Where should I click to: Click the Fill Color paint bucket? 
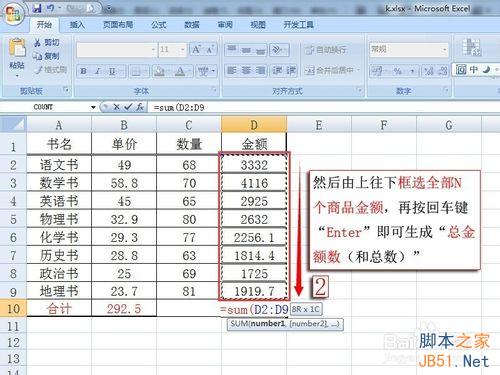(160, 71)
